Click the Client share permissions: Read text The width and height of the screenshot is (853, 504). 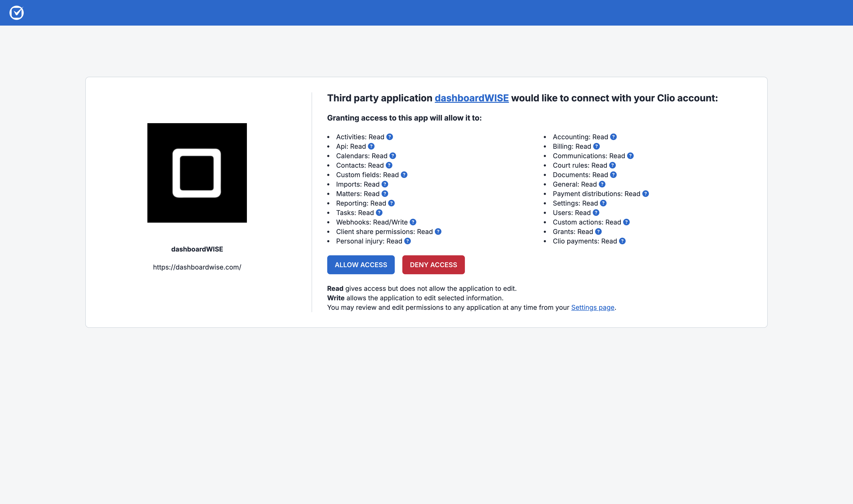tap(384, 232)
